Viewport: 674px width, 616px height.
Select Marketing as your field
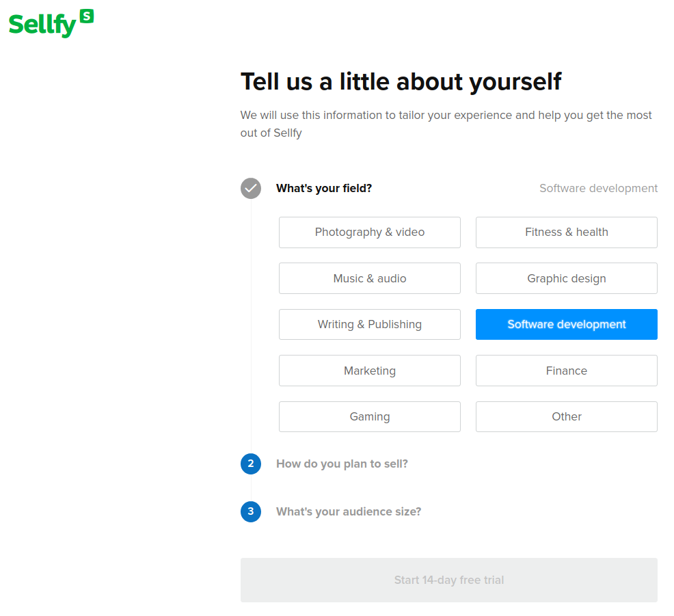click(x=369, y=371)
